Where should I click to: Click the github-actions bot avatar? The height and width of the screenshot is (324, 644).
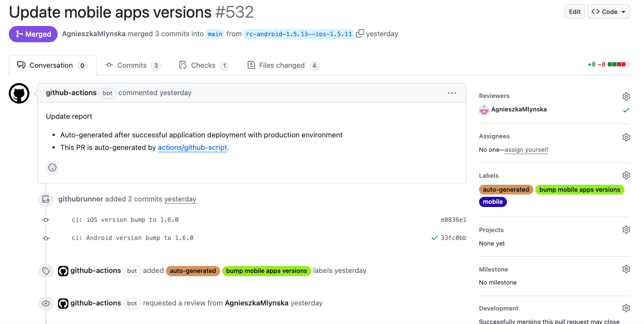(x=19, y=93)
